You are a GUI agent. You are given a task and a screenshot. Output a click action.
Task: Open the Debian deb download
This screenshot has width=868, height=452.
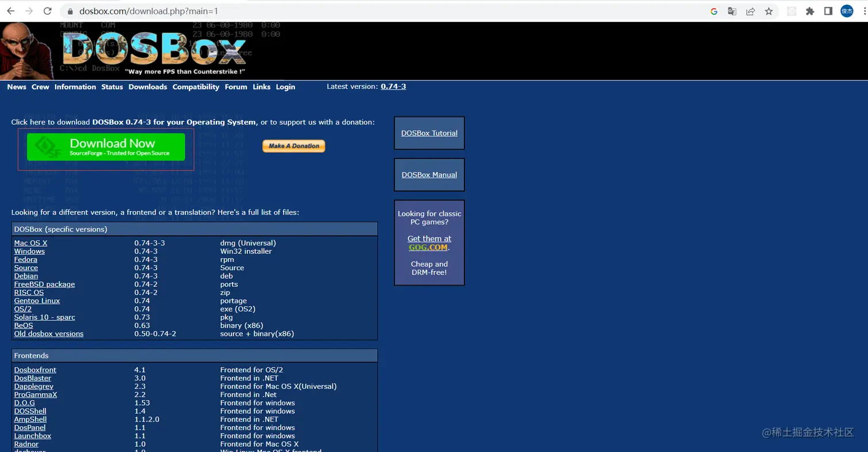[x=26, y=276]
